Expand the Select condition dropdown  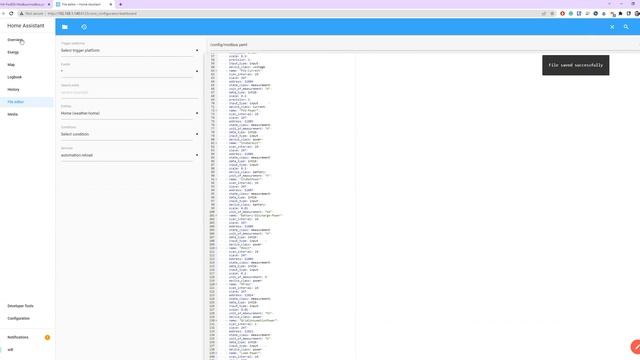130,134
